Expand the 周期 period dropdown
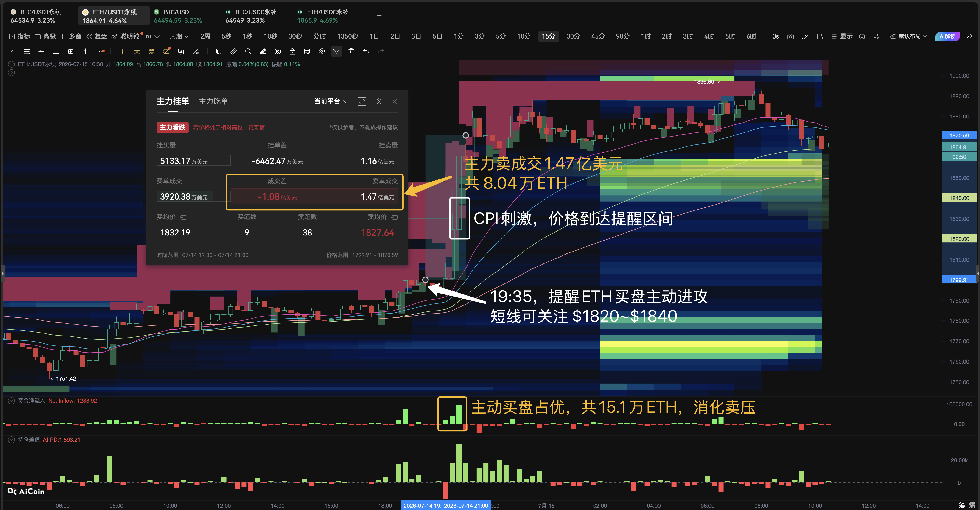 point(179,36)
